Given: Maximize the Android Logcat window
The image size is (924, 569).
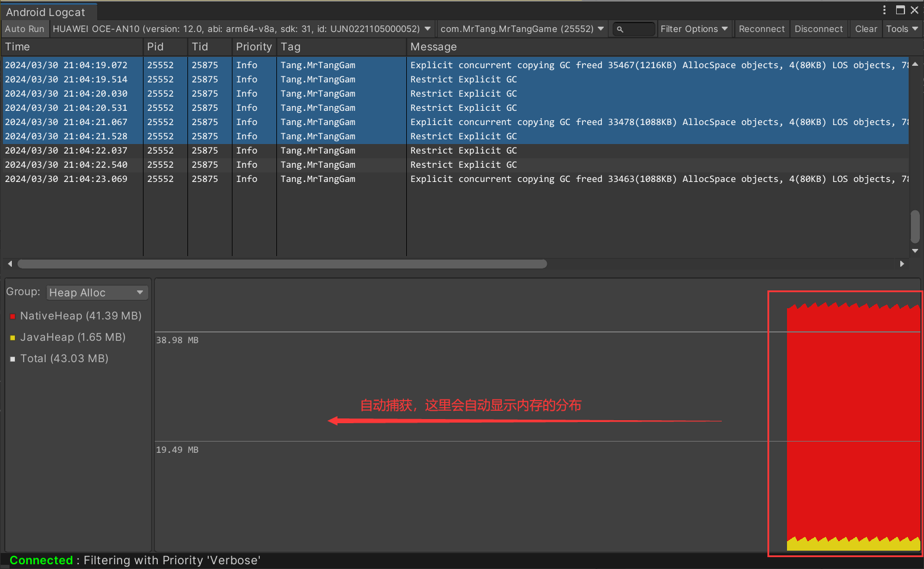Looking at the screenshot, I should 900,10.
